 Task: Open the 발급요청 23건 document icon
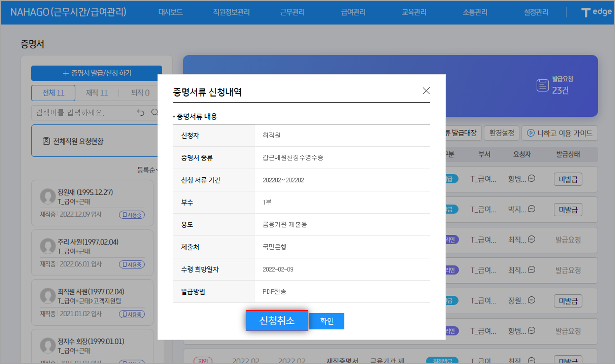542,85
